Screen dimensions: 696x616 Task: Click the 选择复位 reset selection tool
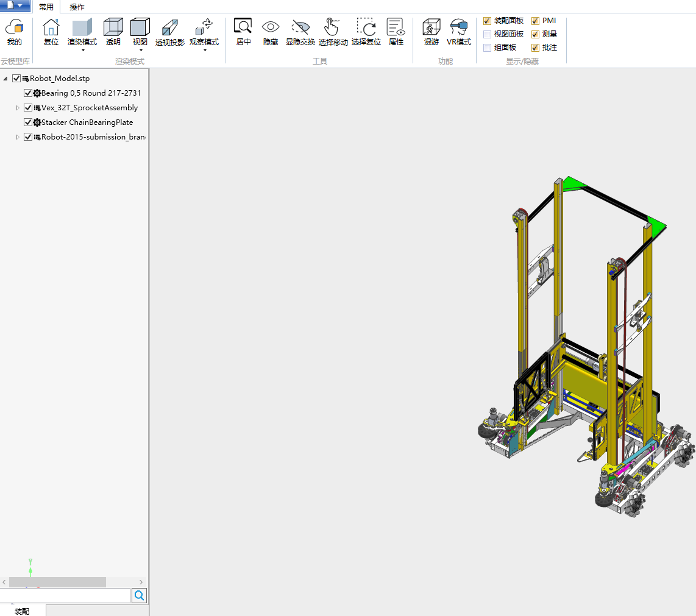366,32
